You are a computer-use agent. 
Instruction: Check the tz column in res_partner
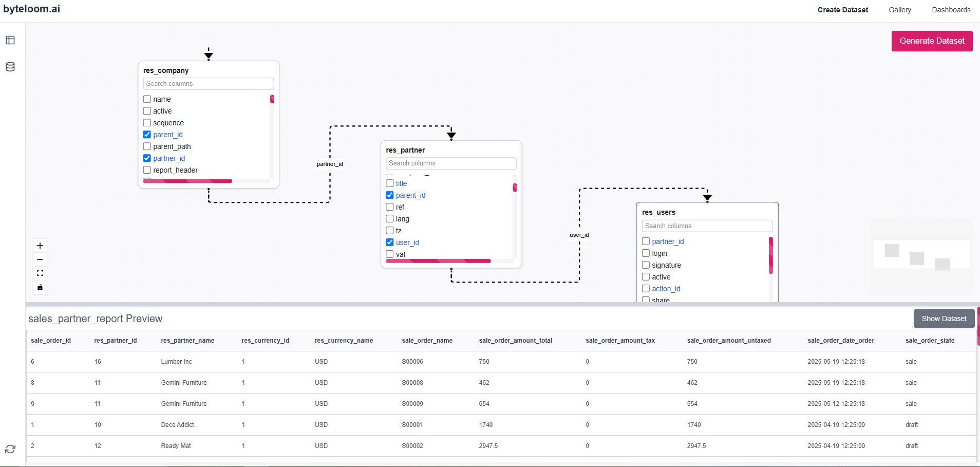coord(390,231)
